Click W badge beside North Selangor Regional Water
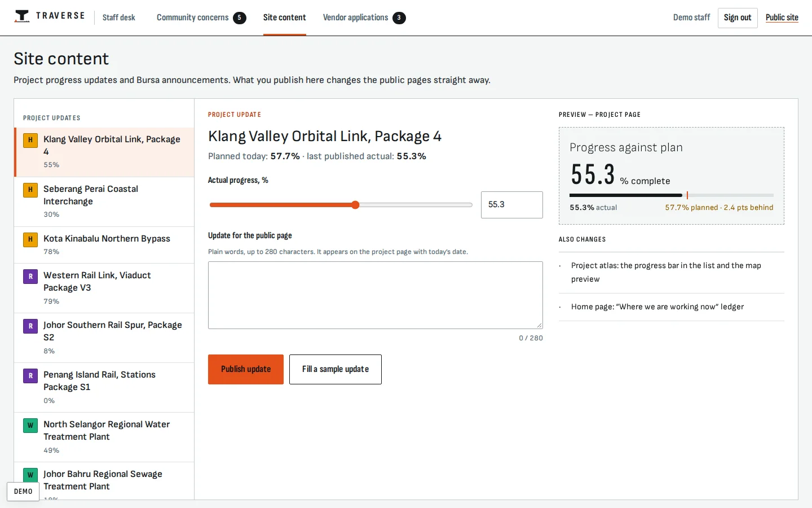The height and width of the screenshot is (508, 812). pyautogui.click(x=30, y=425)
